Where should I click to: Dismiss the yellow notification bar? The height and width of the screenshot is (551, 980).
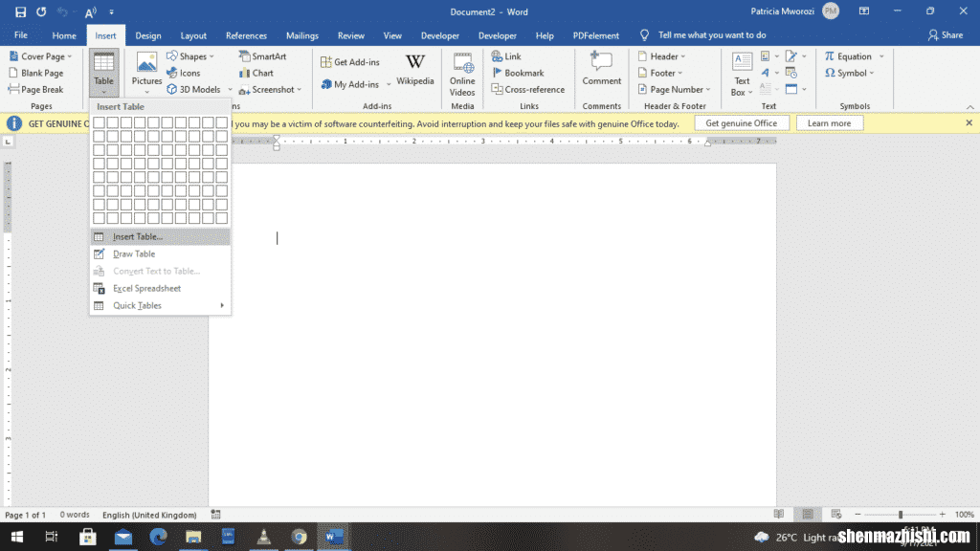[969, 123]
